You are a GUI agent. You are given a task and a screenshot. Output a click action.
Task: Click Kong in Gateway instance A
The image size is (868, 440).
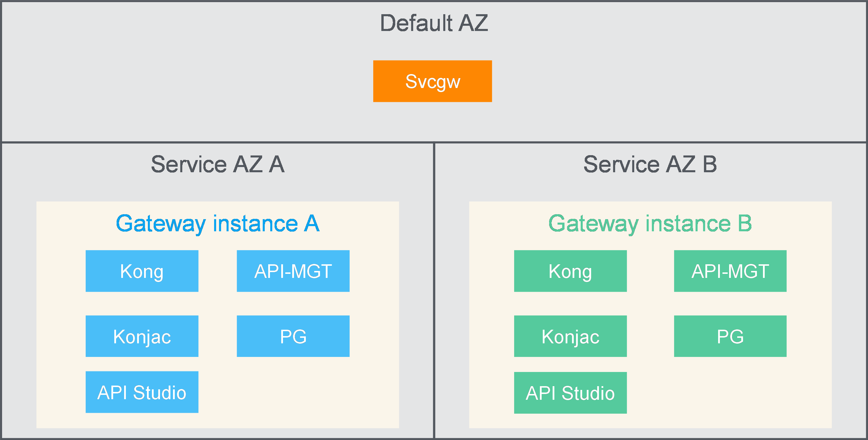(x=142, y=271)
